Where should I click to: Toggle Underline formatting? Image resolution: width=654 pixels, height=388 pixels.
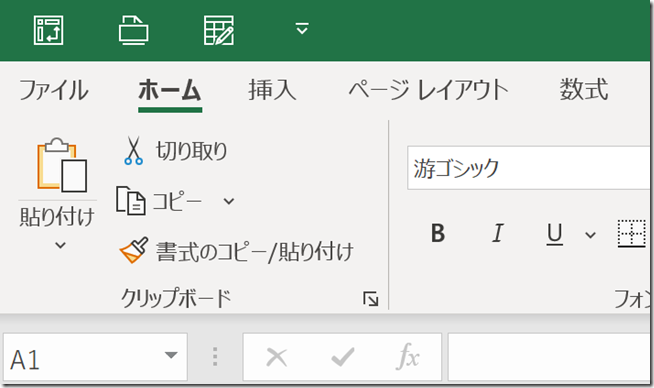[x=555, y=234]
